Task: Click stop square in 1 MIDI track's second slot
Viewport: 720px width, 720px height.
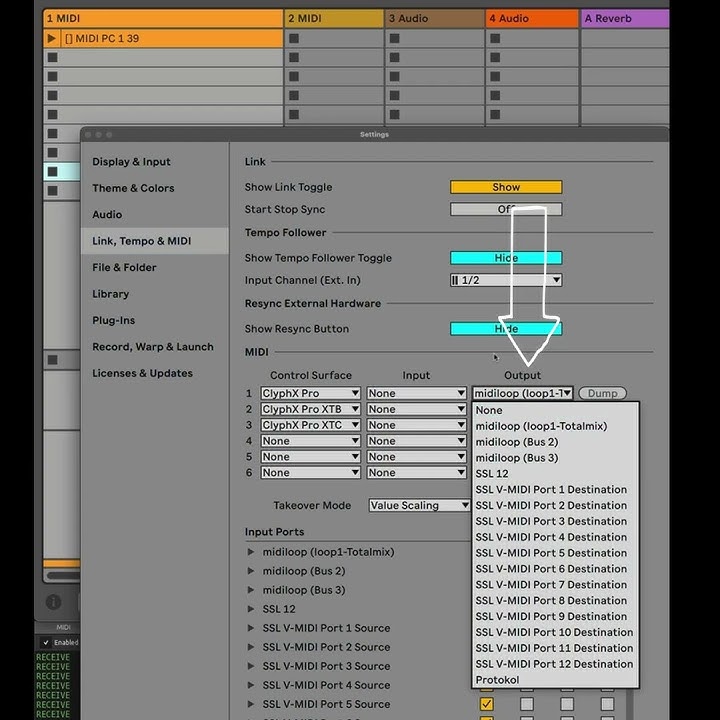Action: (x=53, y=57)
